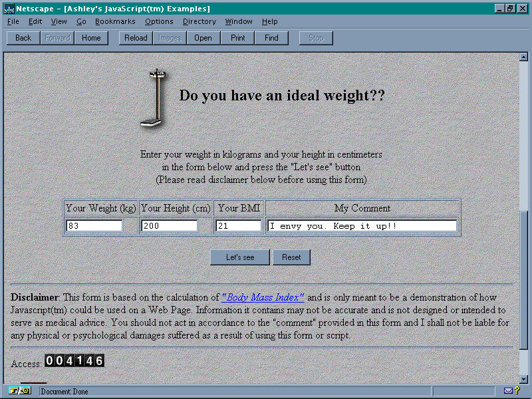Reset the BMI form
The width and height of the screenshot is (532, 399).
(x=291, y=257)
